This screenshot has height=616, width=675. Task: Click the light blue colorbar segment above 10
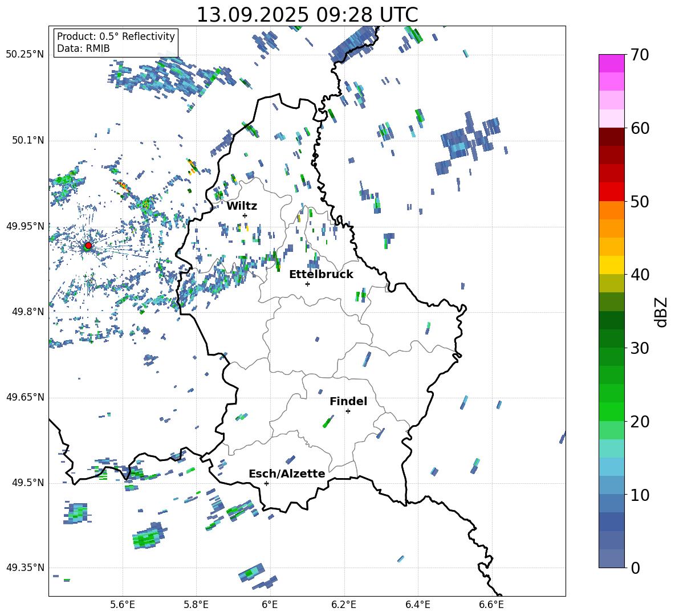pyautogui.click(x=611, y=485)
